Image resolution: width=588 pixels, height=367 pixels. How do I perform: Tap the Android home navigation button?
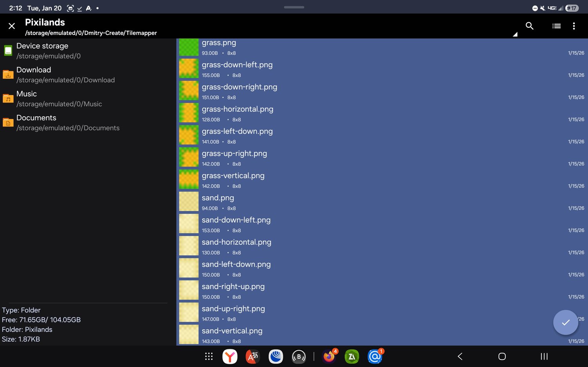tap(502, 356)
